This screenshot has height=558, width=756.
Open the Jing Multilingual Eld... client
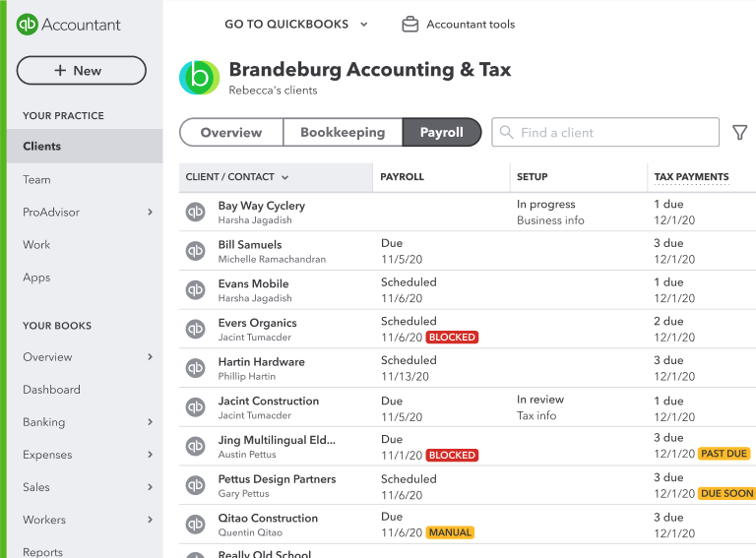tap(277, 440)
